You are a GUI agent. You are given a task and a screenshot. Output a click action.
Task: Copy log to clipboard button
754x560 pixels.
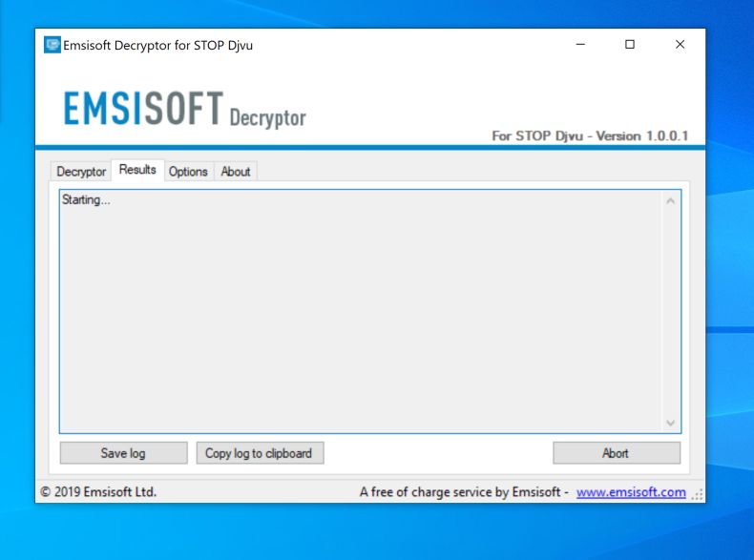(260, 453)
